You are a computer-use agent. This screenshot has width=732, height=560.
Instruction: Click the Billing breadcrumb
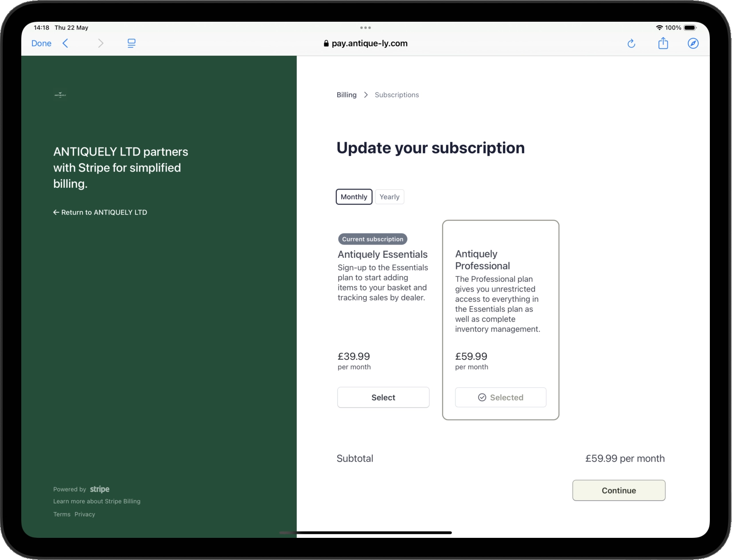pyautogui.click(x=347, y=95)
